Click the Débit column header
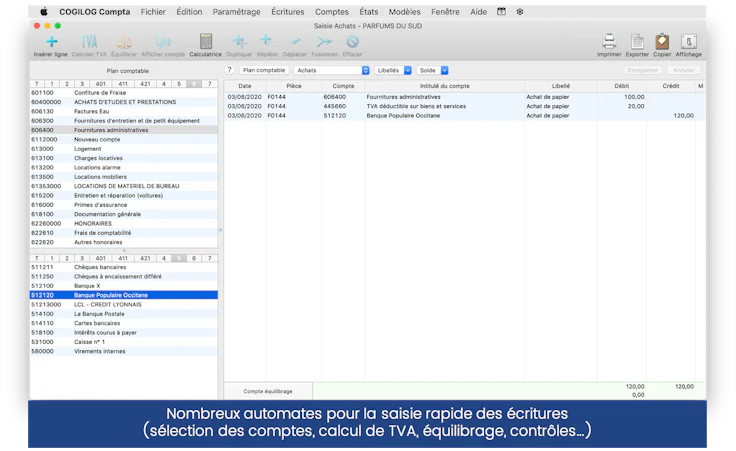 pyautogui.click(x=621, y=86)
